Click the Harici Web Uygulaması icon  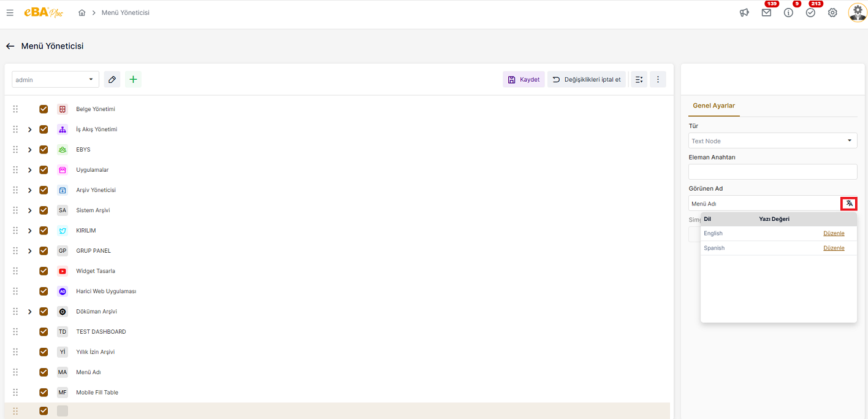[x=63, y=291]
